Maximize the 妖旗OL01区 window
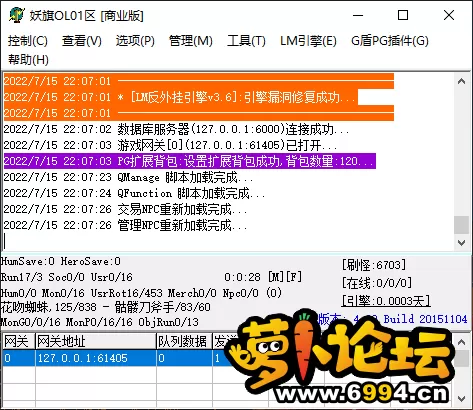 point(403,15)
